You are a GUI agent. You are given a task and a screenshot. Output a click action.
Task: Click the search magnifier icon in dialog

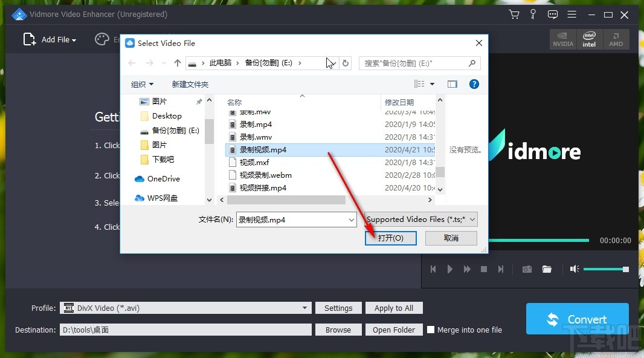coord(472,63)
